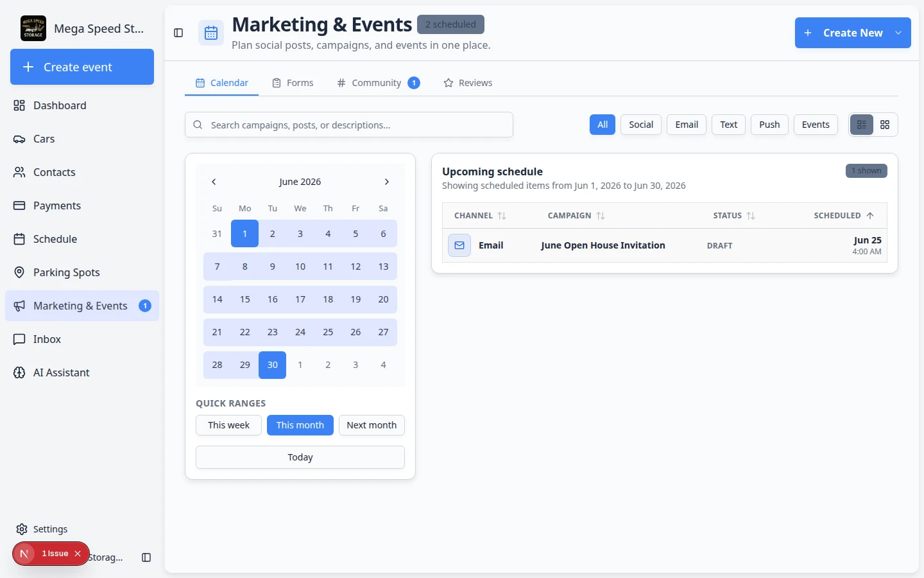Sort by Status column

[x=734, y=216]
